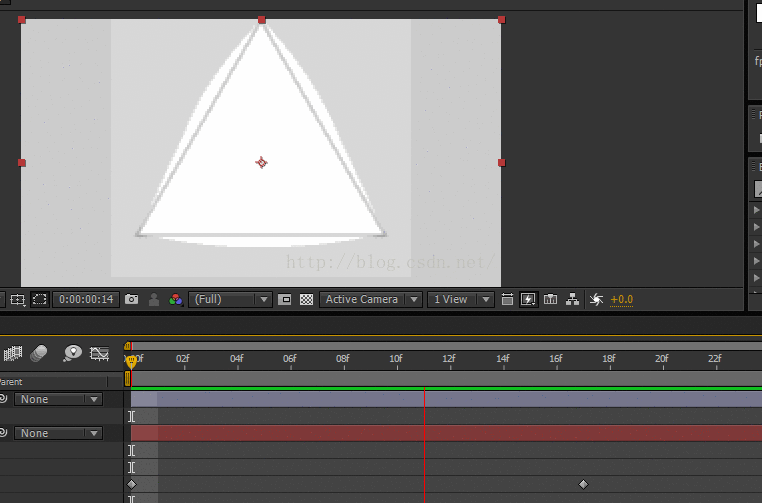Open the (Full) resolution dropdown
The image size is (762, 503).
click(x=230, y=299)
